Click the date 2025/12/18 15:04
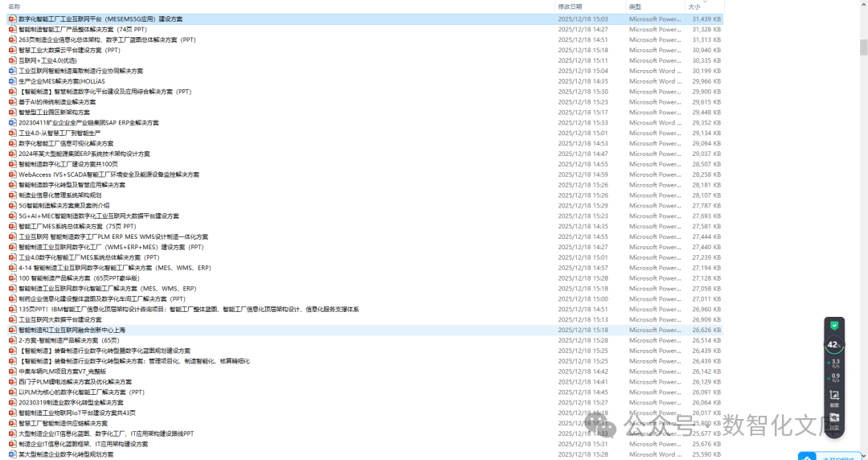Screen dimensions: 868x460 (x=583, y=71)
